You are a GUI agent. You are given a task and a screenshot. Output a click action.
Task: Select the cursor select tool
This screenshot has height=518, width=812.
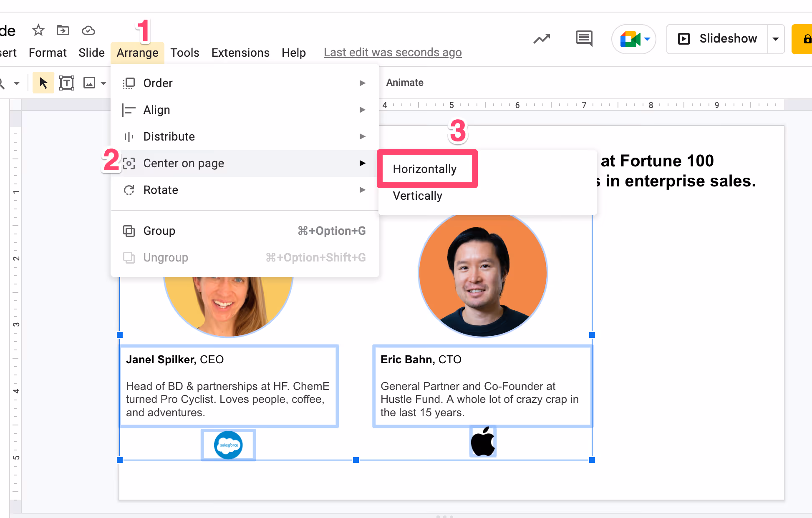pyautogui.click(x=43, y=83)
